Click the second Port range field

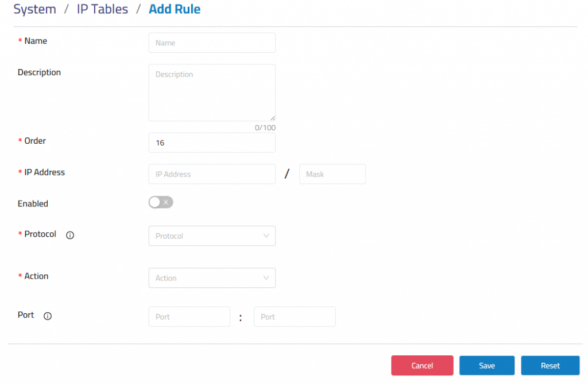coord(295,317)
